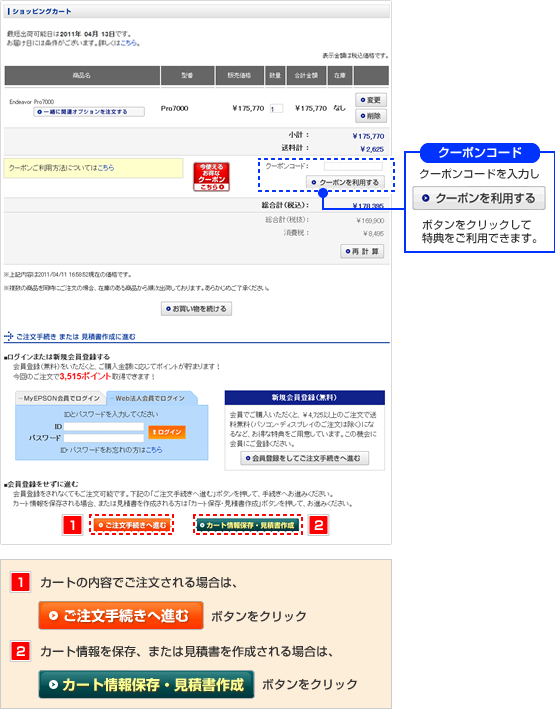The height and width of the screenshot is (709, 555).
Task: Click the large クーポンを利用する button in callout
Action: pos(479,198)
